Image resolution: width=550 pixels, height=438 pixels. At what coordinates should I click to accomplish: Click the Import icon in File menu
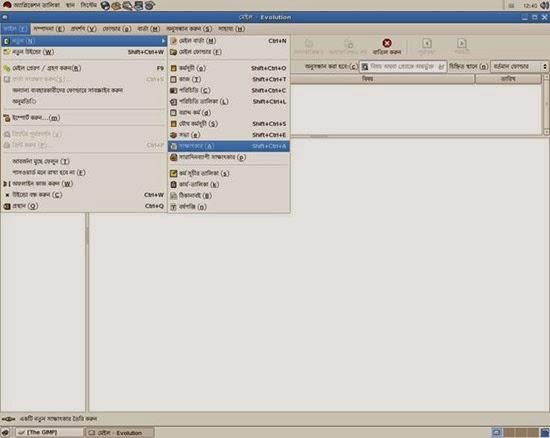tap(7, 118)
